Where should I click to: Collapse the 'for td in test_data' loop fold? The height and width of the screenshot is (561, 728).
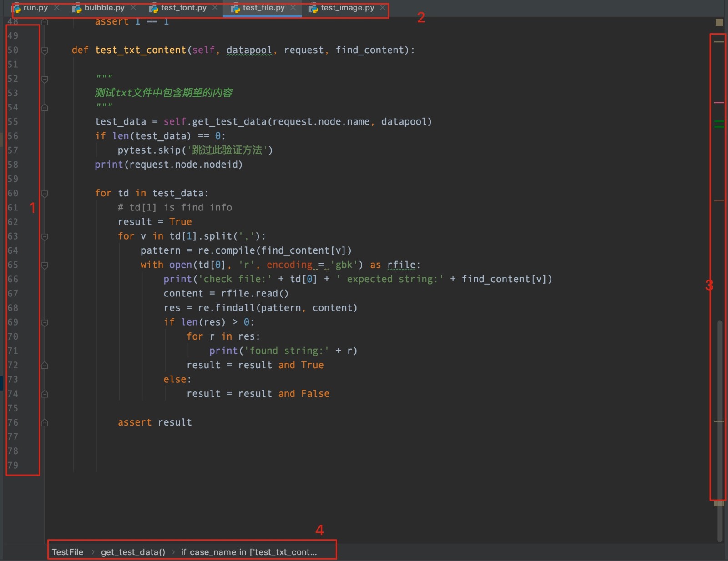45,194
